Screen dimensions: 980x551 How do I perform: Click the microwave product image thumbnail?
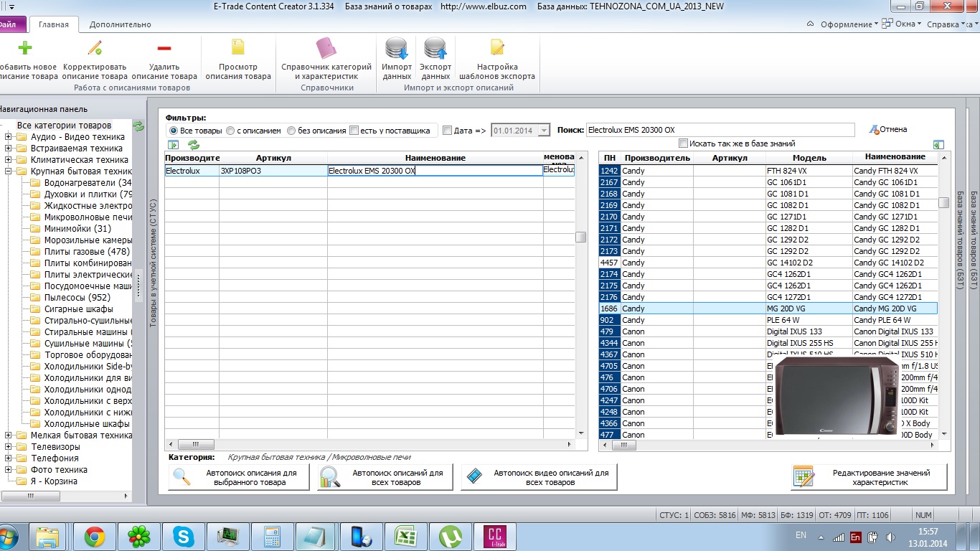[837, 396]
